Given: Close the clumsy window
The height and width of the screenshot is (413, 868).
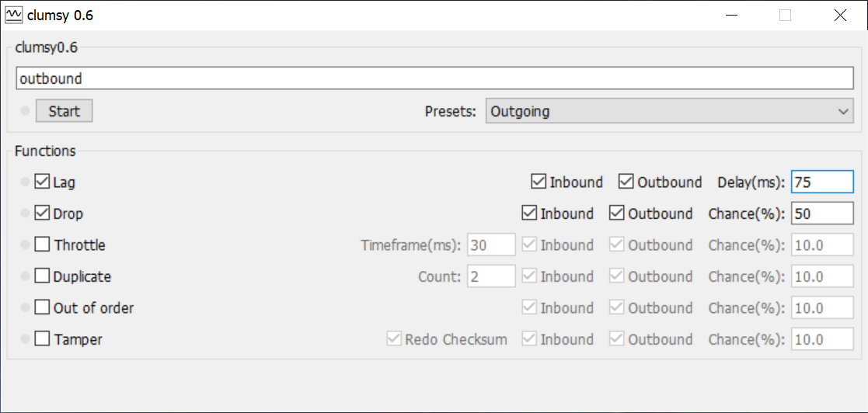Looking at the screenshot, I should point(840,16).
